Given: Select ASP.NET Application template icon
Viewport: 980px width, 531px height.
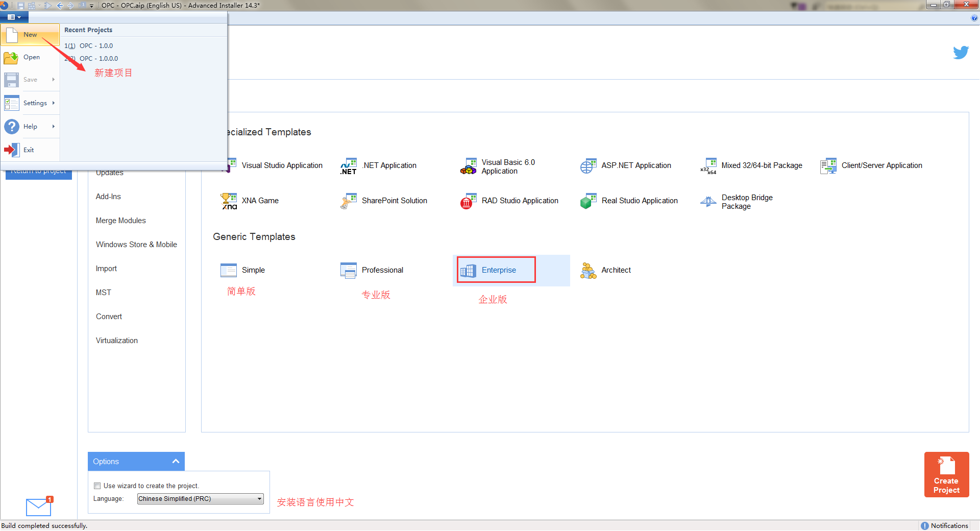Looking at the screenshot, I should (588, 166).
